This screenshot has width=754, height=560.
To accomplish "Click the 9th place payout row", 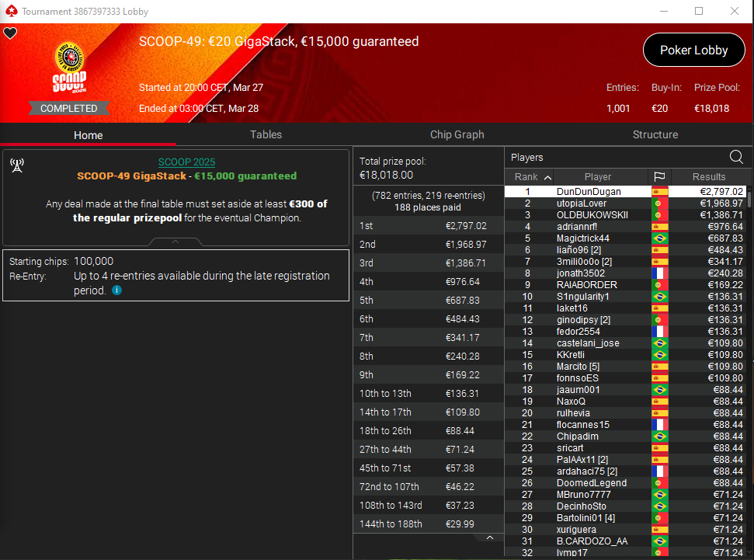I will [428, 375].
